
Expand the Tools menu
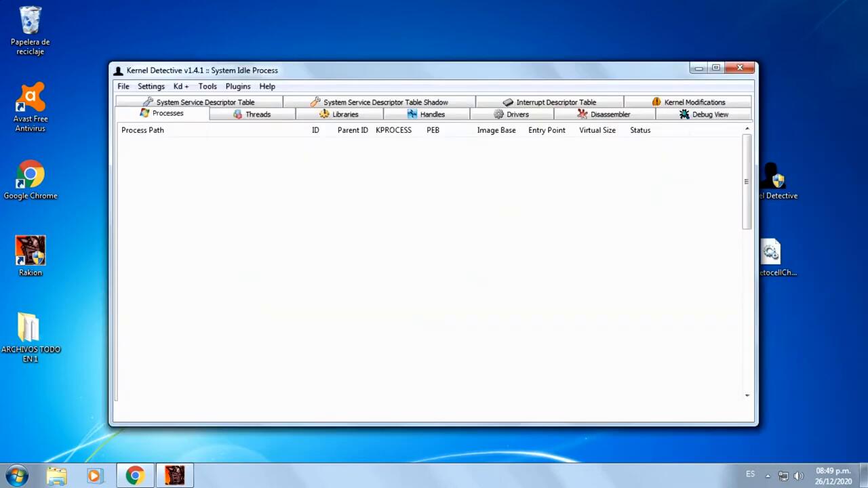pyautogui.click(x=208, y=87)
